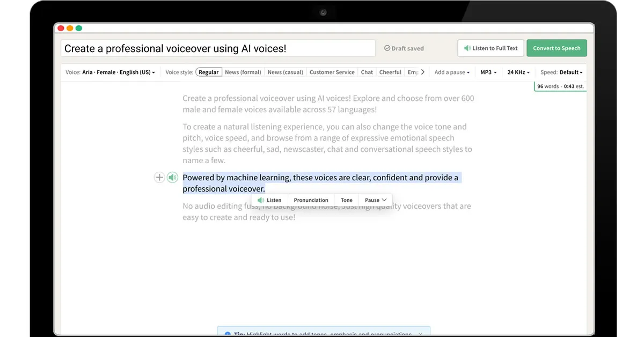Click the info icon in Tip banner
This screenshot has width=644, height=337.
point(227,334)
